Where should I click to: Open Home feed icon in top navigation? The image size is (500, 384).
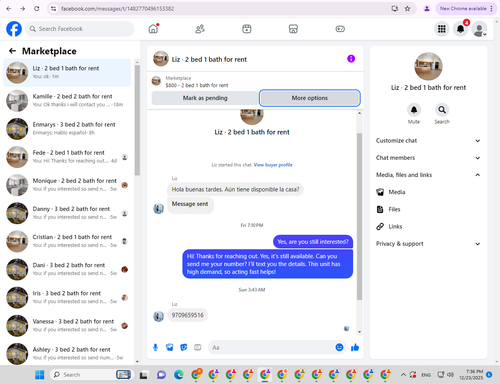(153, 29)
